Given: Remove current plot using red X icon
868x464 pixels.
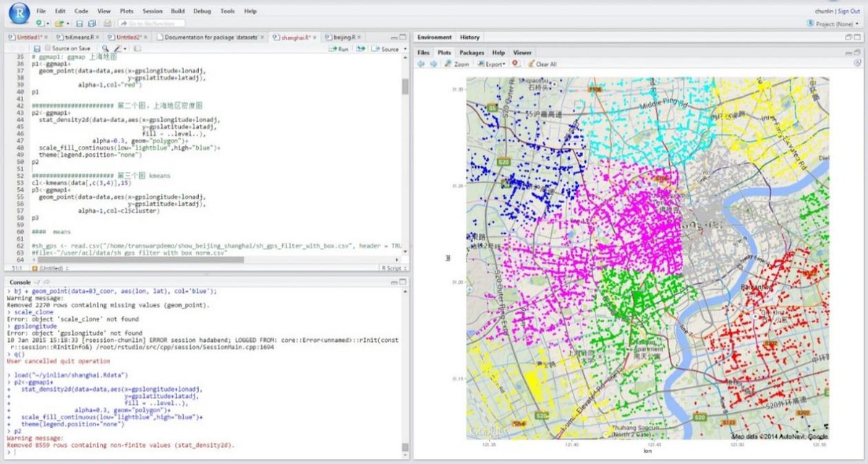Looking at the screenshot, I should tap(515, 64).
